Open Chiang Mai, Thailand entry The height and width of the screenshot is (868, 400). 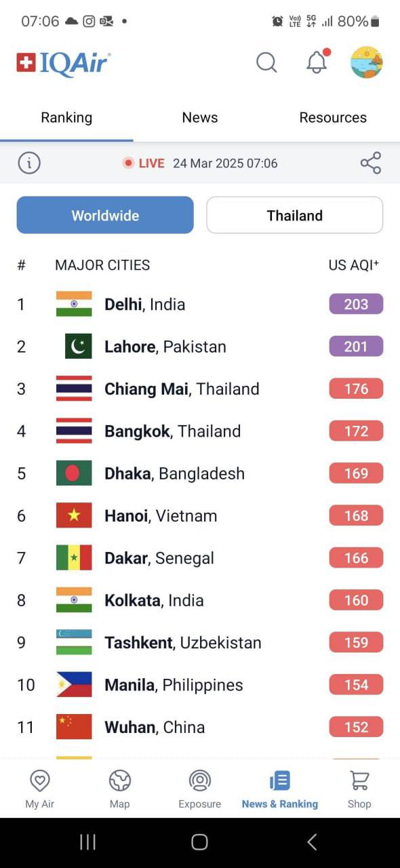coord(200,389)
